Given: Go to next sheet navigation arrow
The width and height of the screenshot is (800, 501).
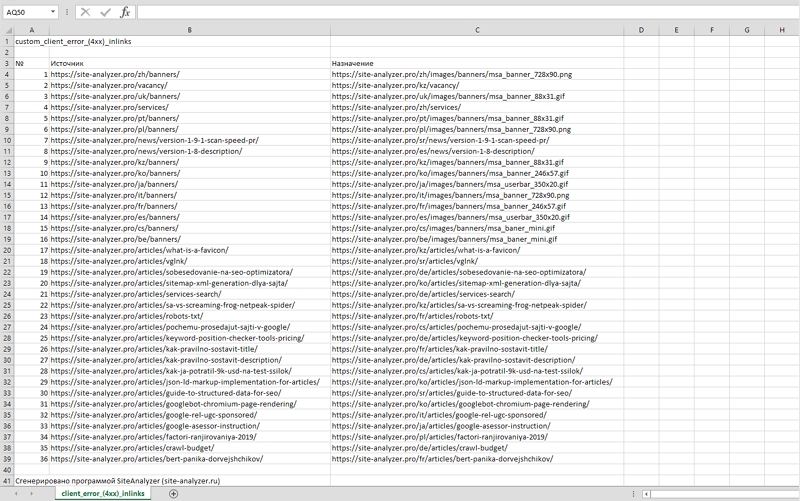Looking at the screenshot, I should 32,493.
